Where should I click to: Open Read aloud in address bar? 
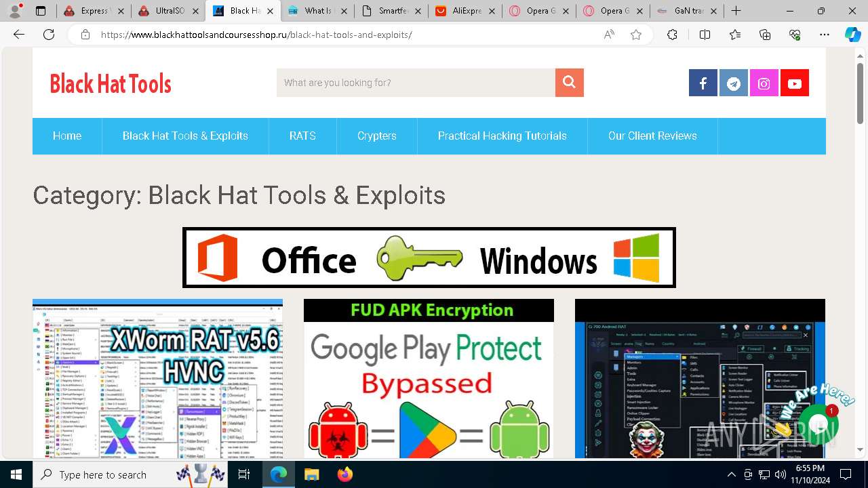609,35
